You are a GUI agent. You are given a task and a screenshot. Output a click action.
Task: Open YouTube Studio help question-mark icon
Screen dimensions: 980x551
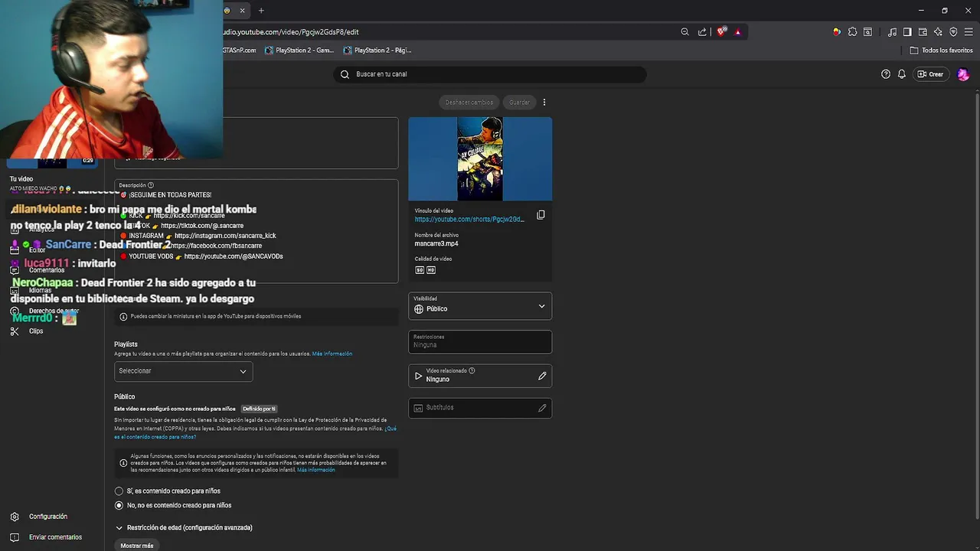tap(886, 74)
